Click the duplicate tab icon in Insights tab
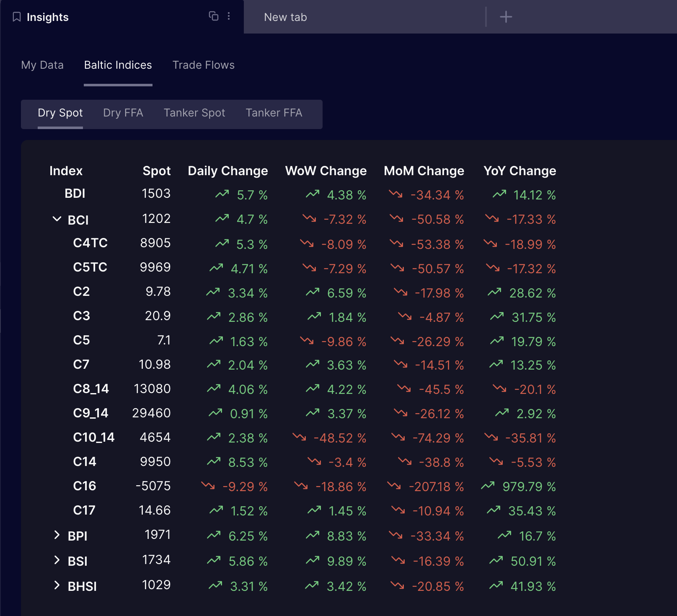This screenshot has height=616, width=677. [x=214, y=16]
